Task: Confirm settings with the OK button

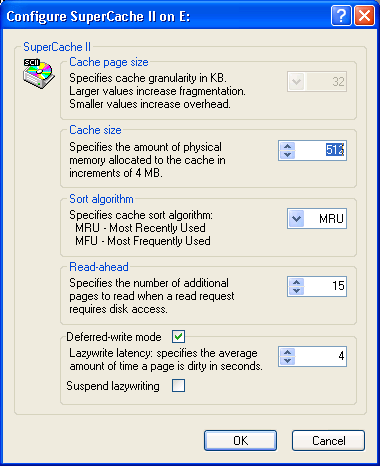Action: click(240, 440)
